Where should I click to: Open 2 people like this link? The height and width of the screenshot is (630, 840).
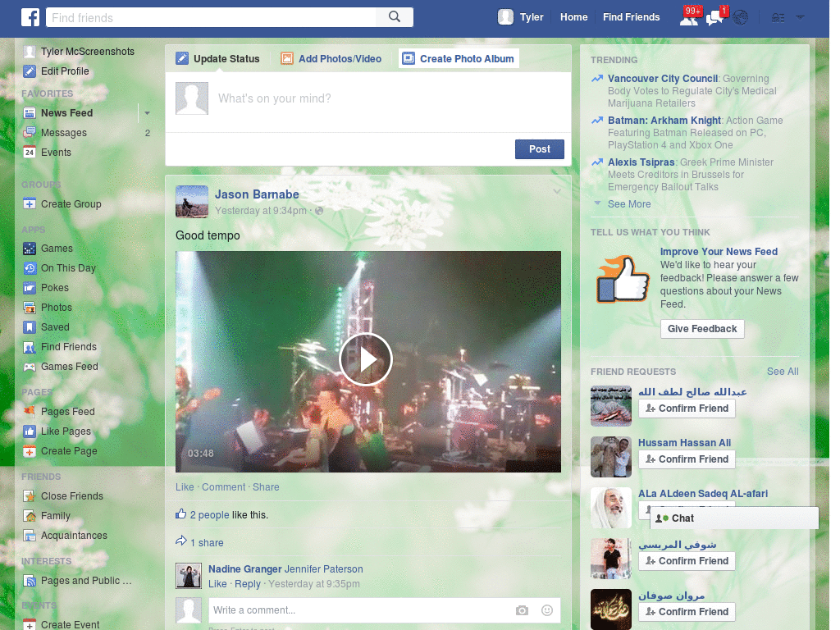[209, 515]
